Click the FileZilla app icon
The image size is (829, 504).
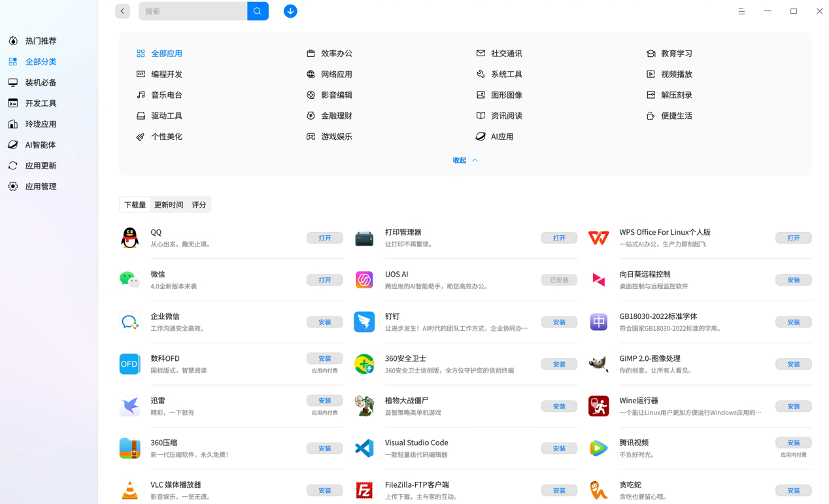[364, 490]
